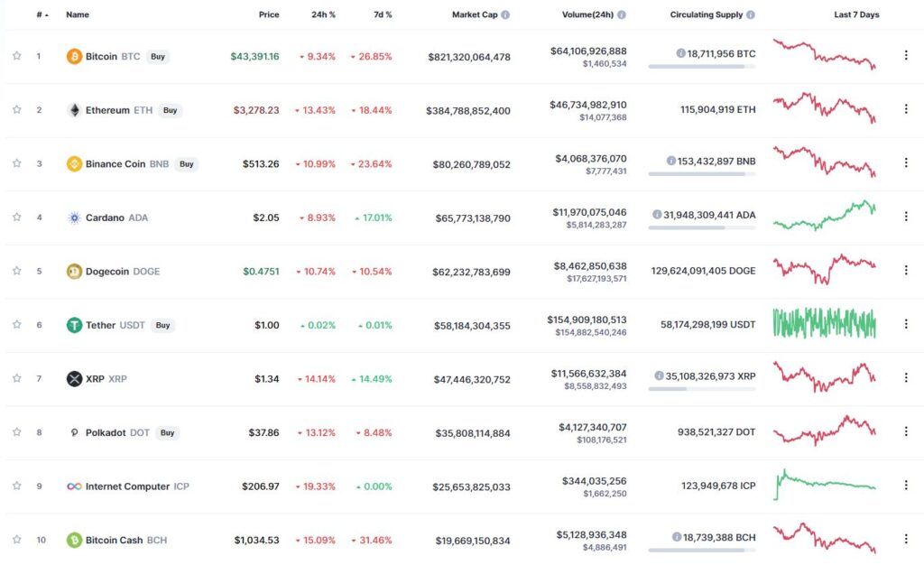Open the three-dot menu for Ethereum
The height and width of the screenshot is (565, 924).
tap(906, 109)
